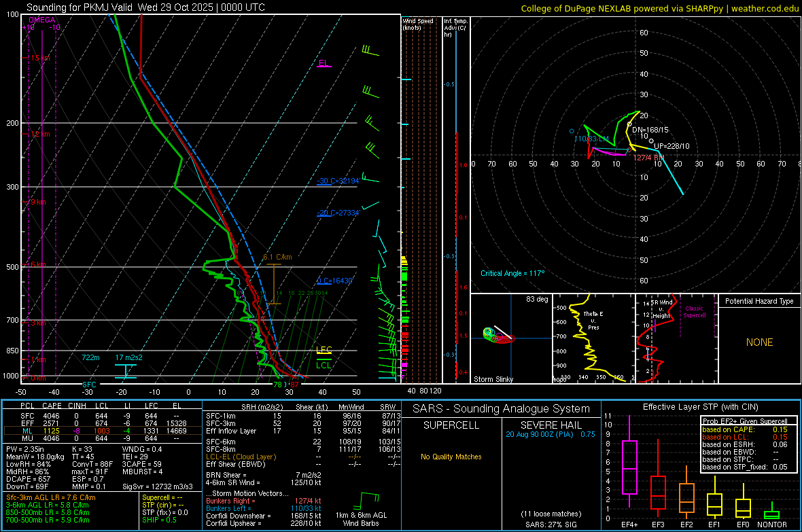Select the highlighted ML parcel row
The width and height of the screenshot is (802, 532).
(103, 431)
